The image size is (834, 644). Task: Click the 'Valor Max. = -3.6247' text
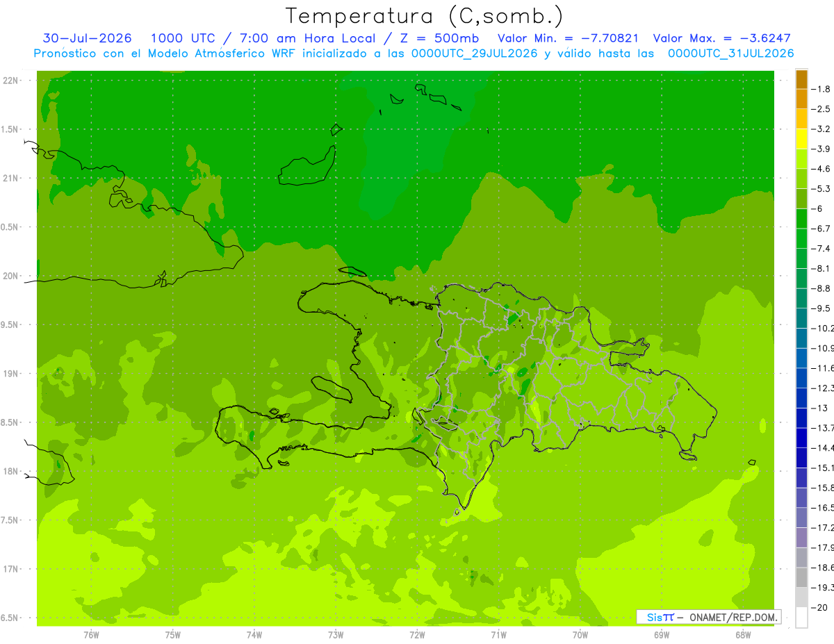coord(722,38)
